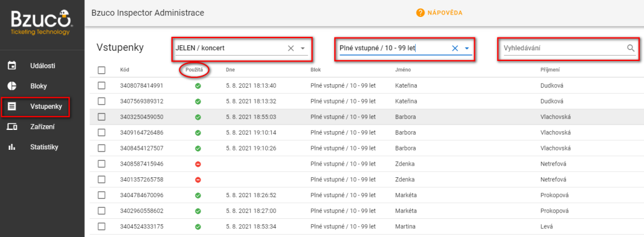Viewport: 644px width, 237px height.
Task: Expand the JELEN / koncert event dropdown
Action: [303, 48]
